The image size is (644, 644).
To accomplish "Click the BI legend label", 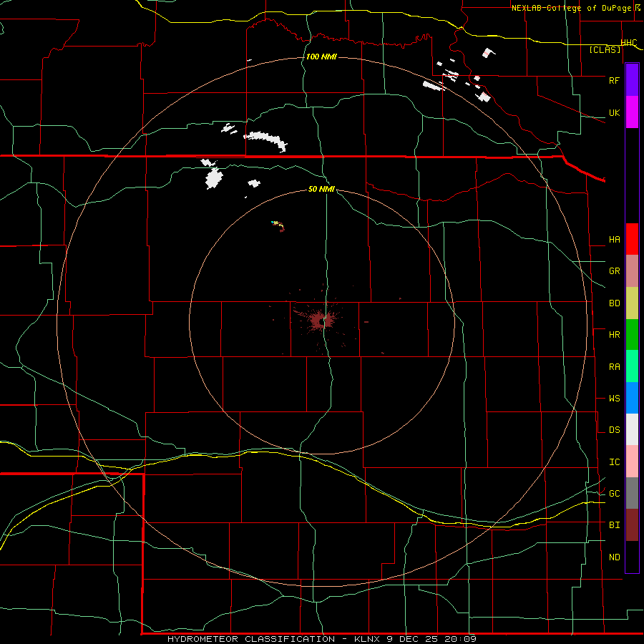I will tap(614, 525).
